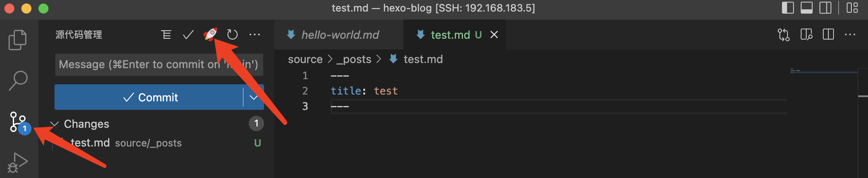Open commit options dropdown arrow
This screenshot has height=178, width=868.
pyautogui.click(x=253, y=98)
